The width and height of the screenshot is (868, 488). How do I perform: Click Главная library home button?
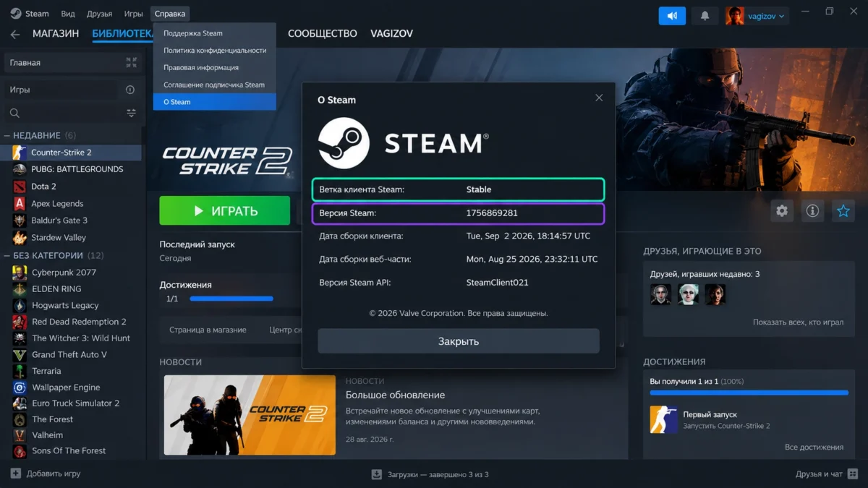click(x=61, y=63)
